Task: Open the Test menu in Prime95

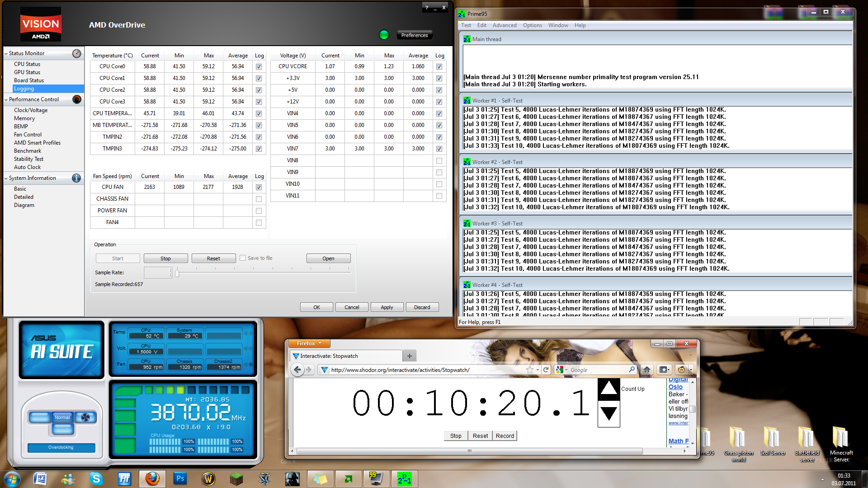Action: 466,25
